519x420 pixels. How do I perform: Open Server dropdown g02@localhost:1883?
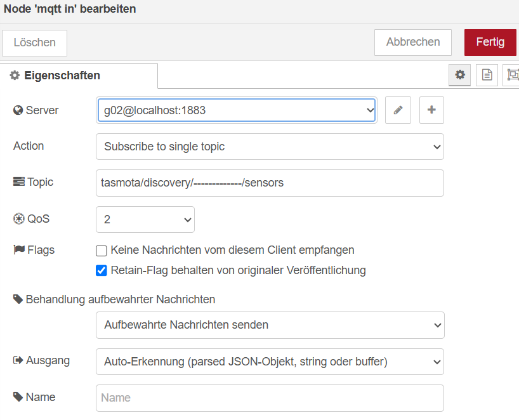[x=237, y=110]
